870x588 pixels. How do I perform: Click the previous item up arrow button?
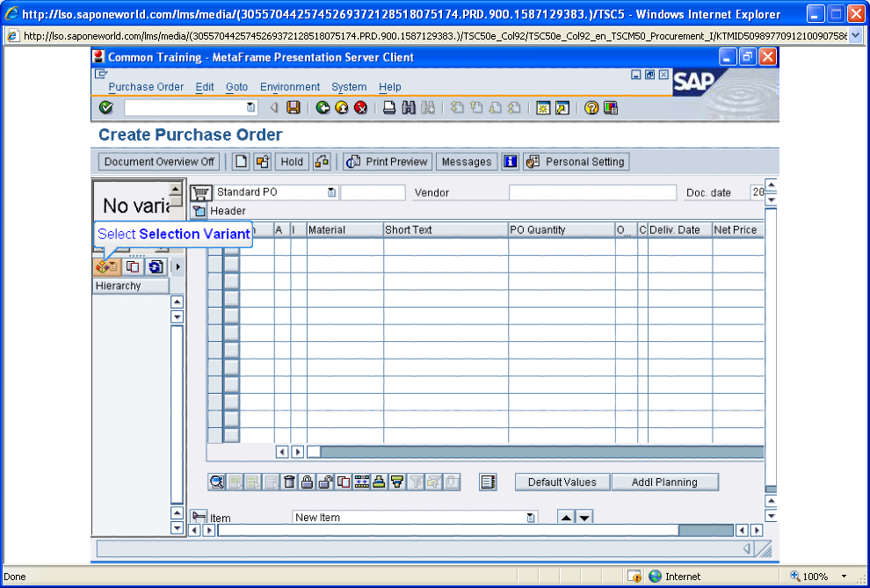click(566, 518)
